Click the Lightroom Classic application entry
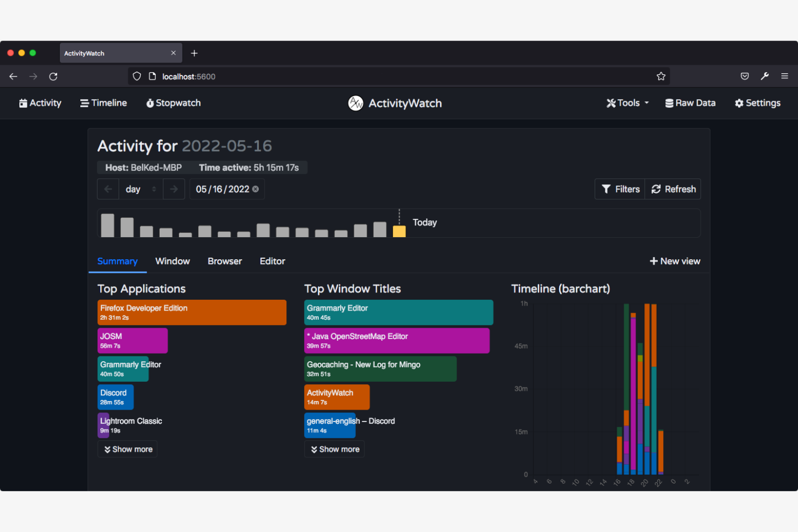This screenshot has width=798, height=532. click(130, 425)
